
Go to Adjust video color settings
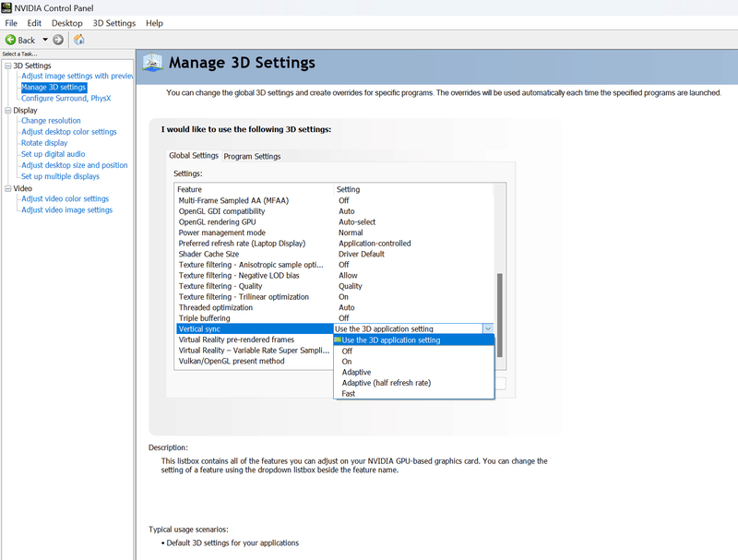pos(65,199)
